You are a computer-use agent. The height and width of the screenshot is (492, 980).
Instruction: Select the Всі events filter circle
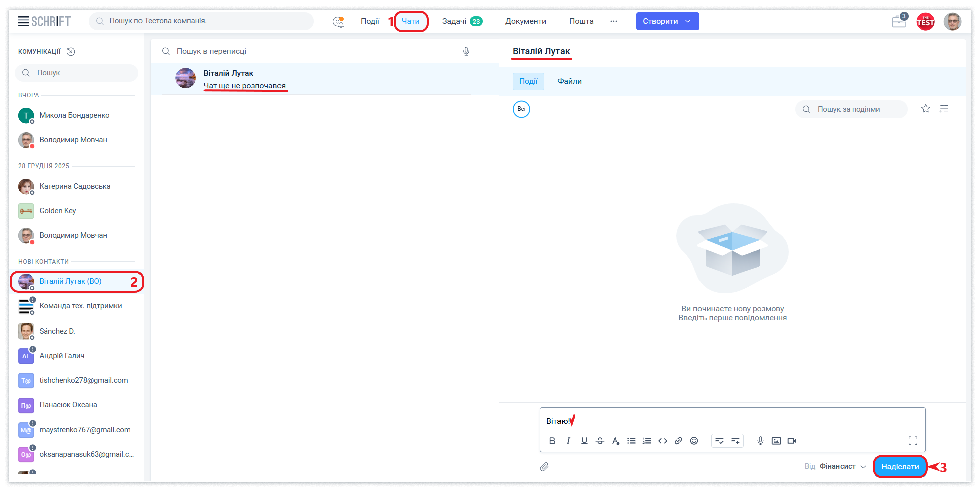pos(521,109)
